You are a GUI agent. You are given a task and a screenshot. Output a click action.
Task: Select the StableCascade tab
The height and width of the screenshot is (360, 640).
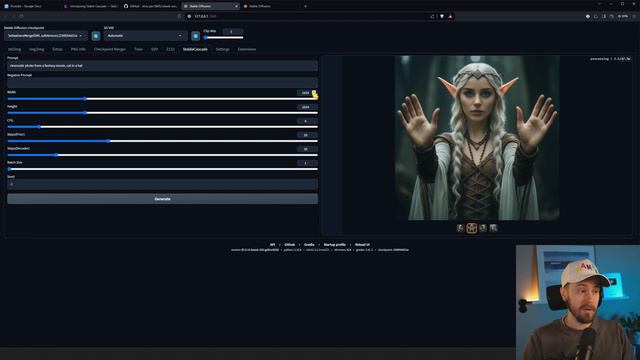pyautogui.click(x=195, y=49)
